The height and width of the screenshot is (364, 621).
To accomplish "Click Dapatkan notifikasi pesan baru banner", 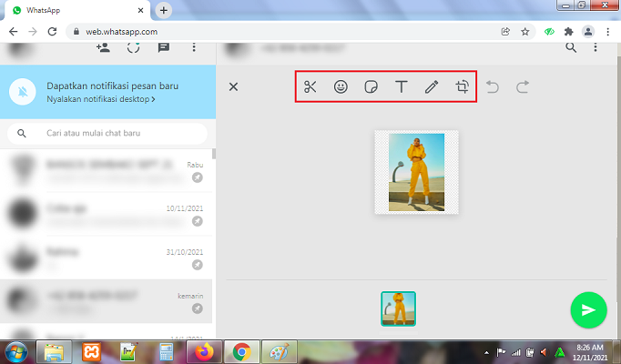I will (x=107, y=92).
